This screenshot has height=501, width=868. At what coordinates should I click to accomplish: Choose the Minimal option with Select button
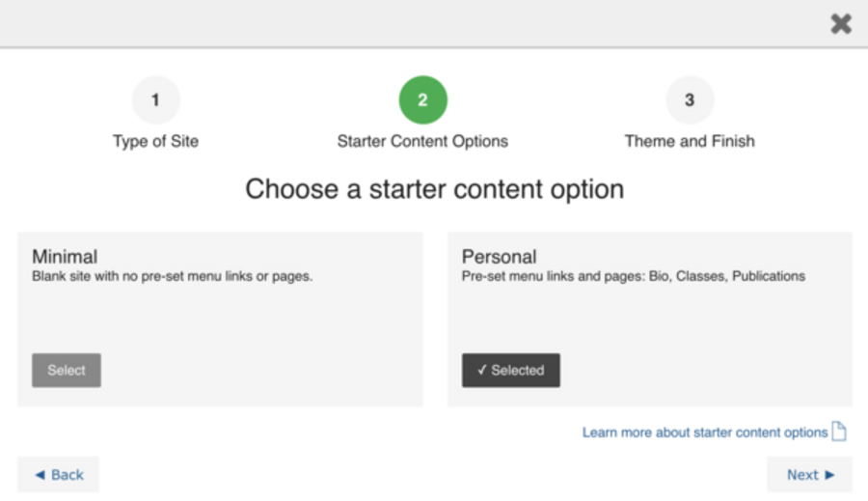(67, 371)
